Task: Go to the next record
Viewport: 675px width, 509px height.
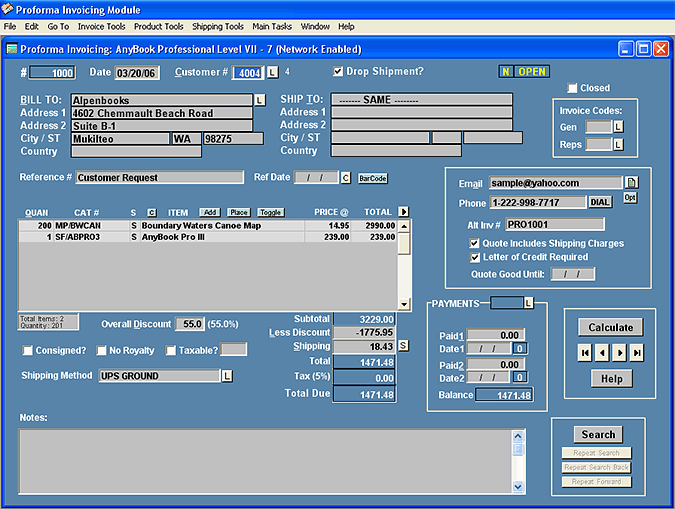Action: [x=620, y=353]
